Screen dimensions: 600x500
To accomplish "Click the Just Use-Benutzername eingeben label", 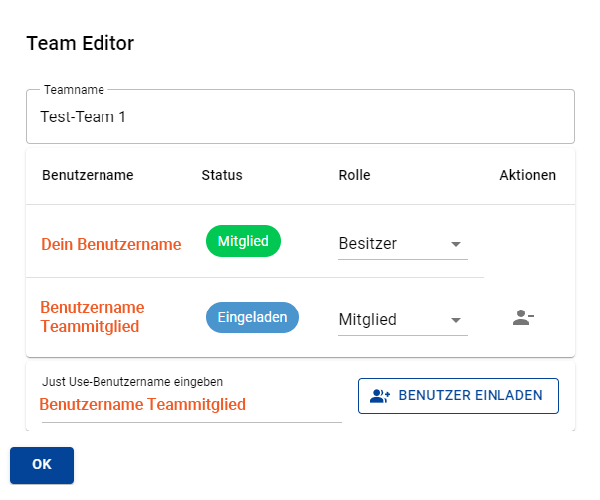I will point(132,382).
